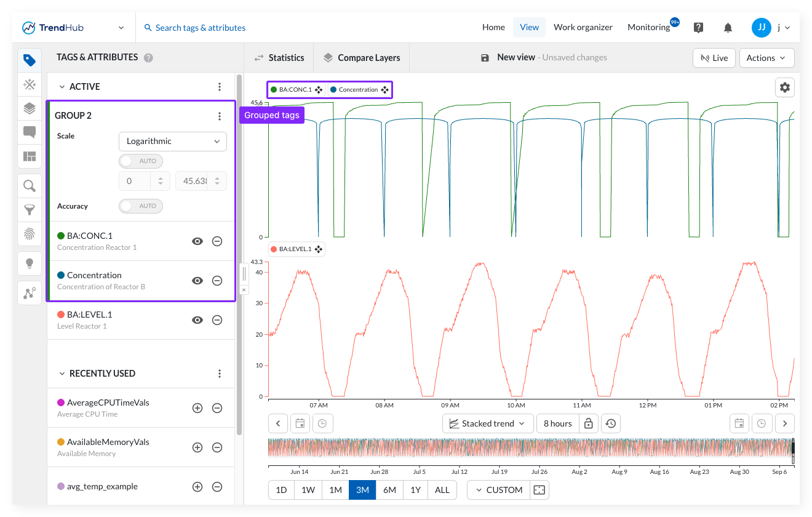Click the help icon beside Tags & Attributes
The image size is (812, 517).
(x=148, y=58)
